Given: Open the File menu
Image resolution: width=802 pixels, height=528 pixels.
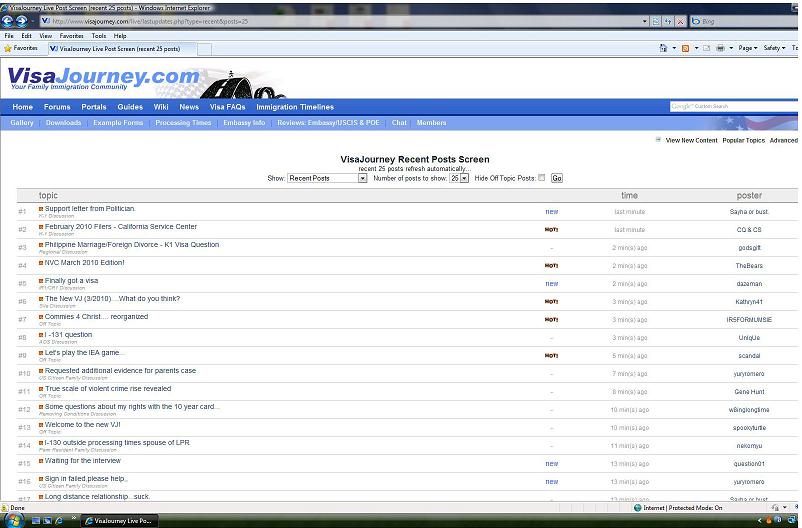Looking at the screenshot, I should [x=9, y=36].
